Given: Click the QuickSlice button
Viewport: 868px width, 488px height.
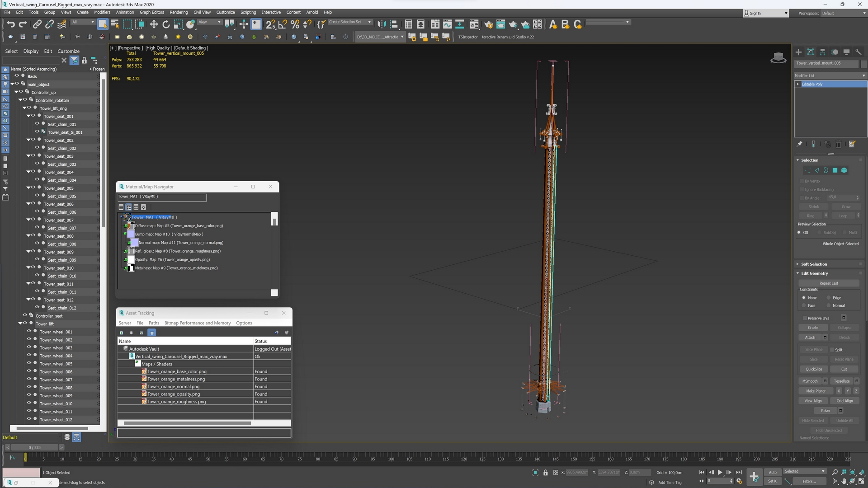Looking at the screenshot, I should 813,369.
